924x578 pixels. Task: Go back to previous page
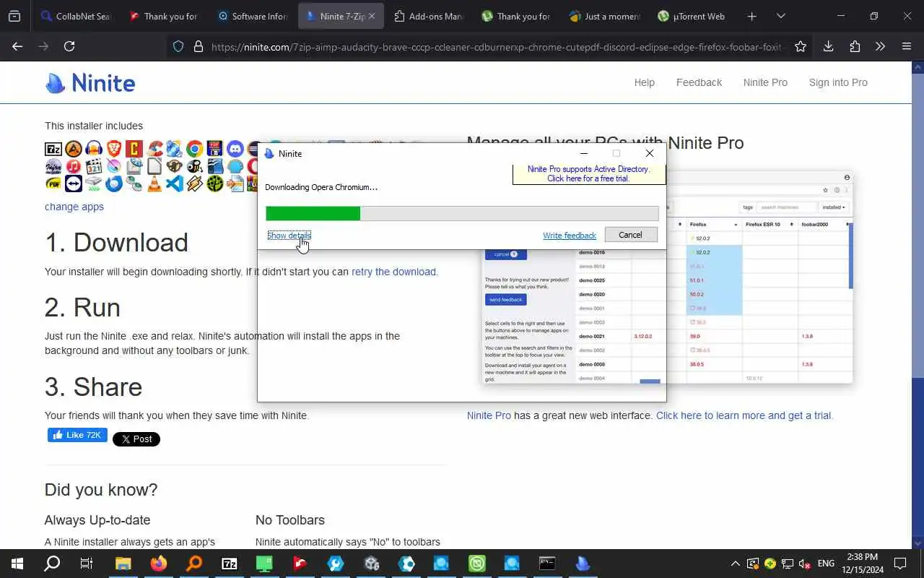pos(17,46)
